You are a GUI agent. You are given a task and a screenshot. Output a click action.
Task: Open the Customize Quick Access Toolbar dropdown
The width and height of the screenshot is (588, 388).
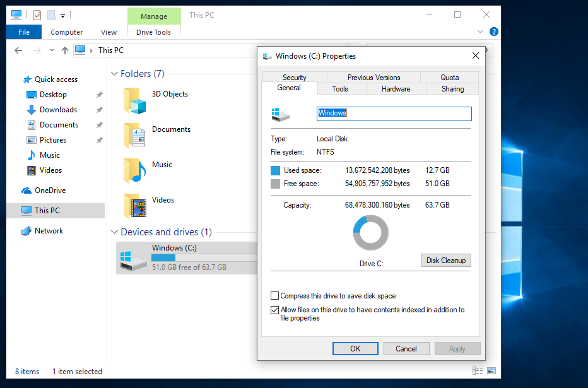63,15
